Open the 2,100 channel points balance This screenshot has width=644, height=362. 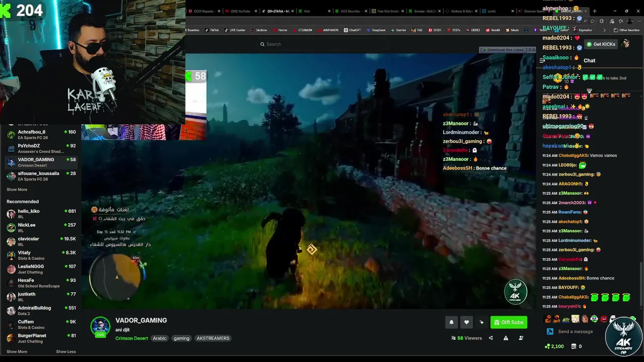point(554,346)
